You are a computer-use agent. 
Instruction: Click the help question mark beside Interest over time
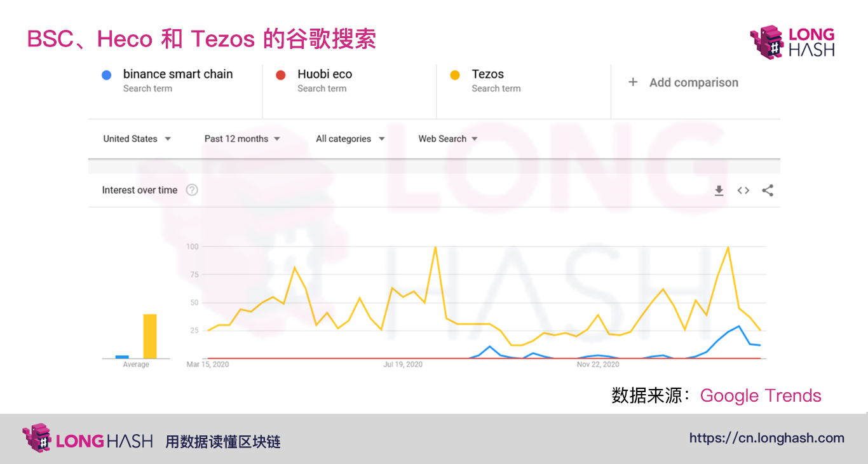point(192,189)
